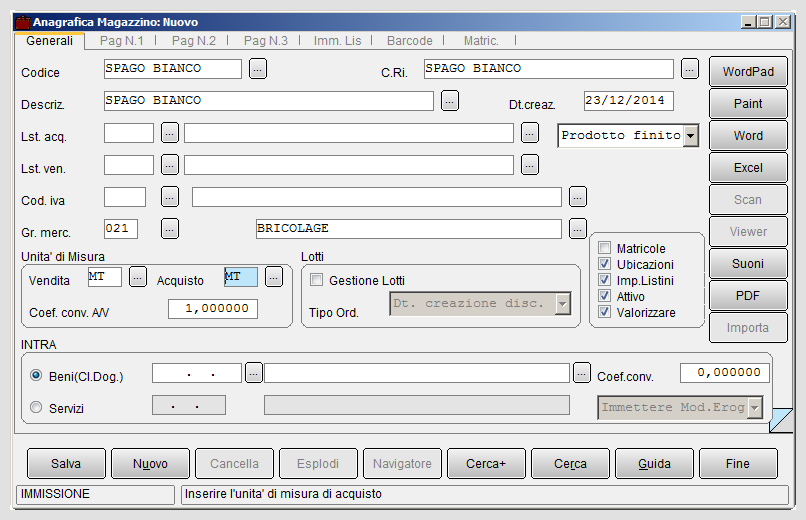
Task: Click the red app icon in title bar
Action: [x=23, y=22]
